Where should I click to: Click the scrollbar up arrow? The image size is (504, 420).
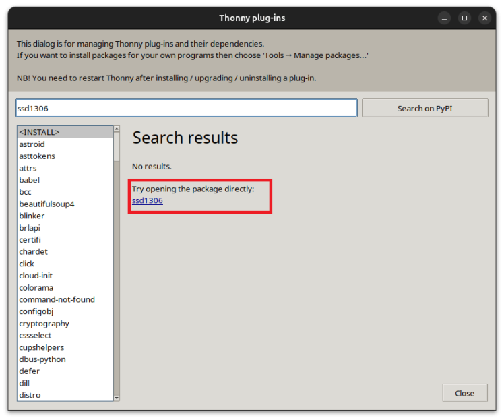(x=117, y=129)
